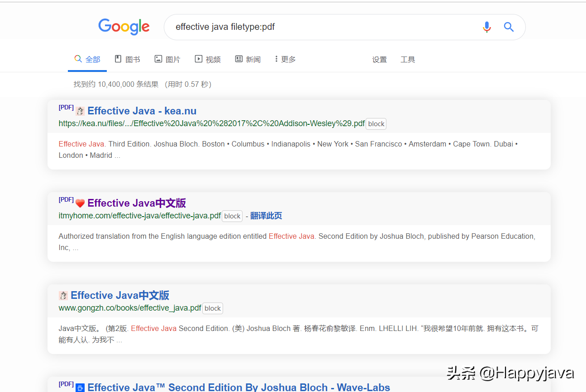This screenshot has height=392, width=586.
Task: Open 设置 options
Action: (379, 60)
